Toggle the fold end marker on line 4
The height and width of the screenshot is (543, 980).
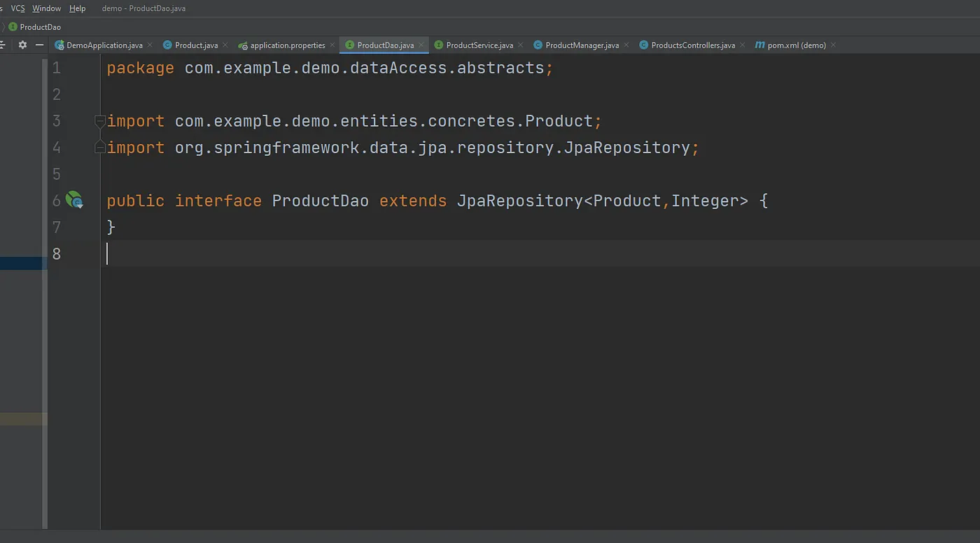coord(100,147)
